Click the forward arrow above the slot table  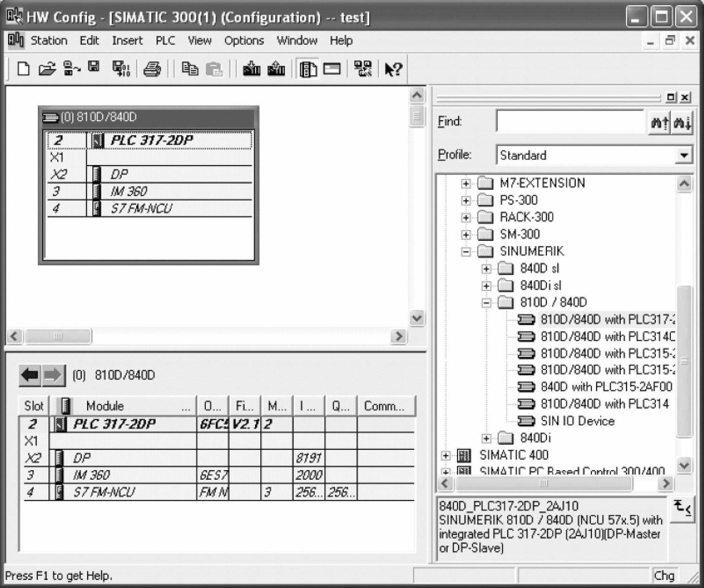point(53,376)
